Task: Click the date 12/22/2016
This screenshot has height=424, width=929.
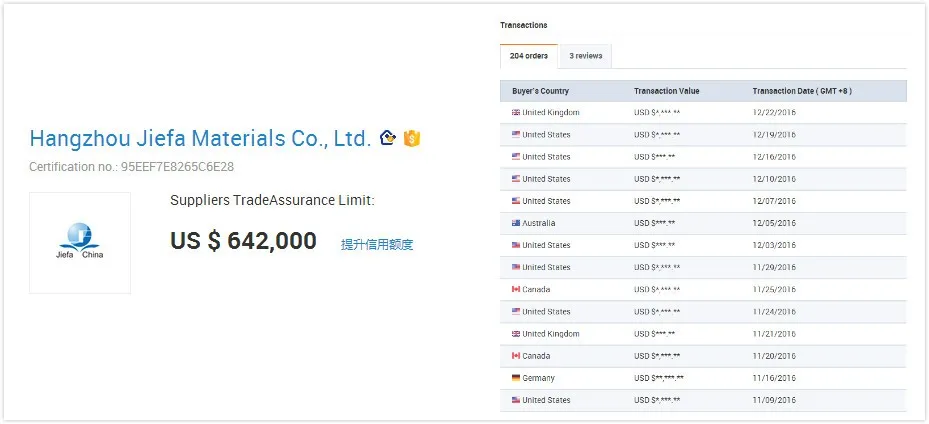Action: pyautogui.click(x=774, y=113)
